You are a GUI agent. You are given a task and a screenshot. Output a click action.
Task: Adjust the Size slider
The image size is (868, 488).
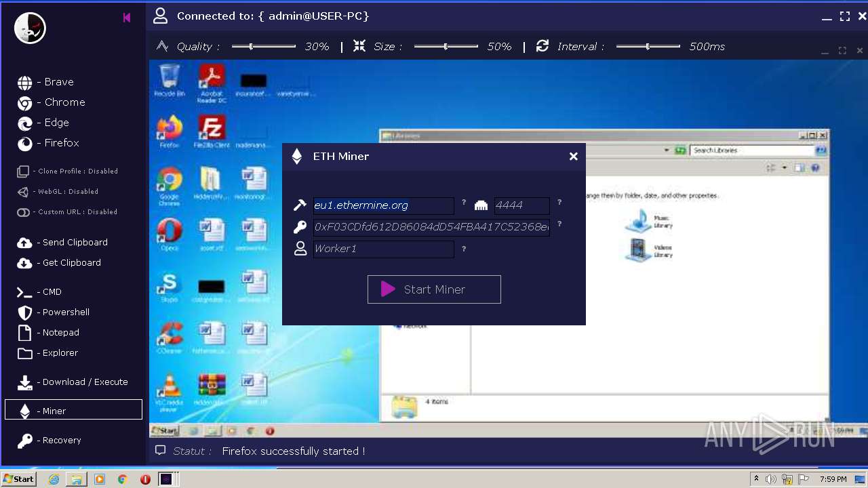(446, 46)
